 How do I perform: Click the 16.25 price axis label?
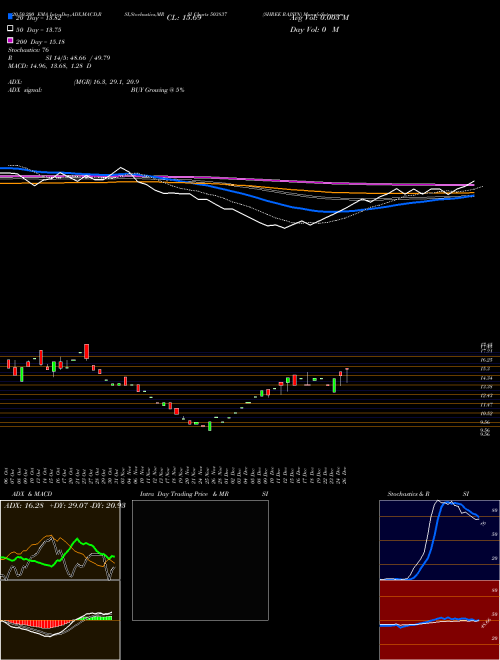click(486, 360)
